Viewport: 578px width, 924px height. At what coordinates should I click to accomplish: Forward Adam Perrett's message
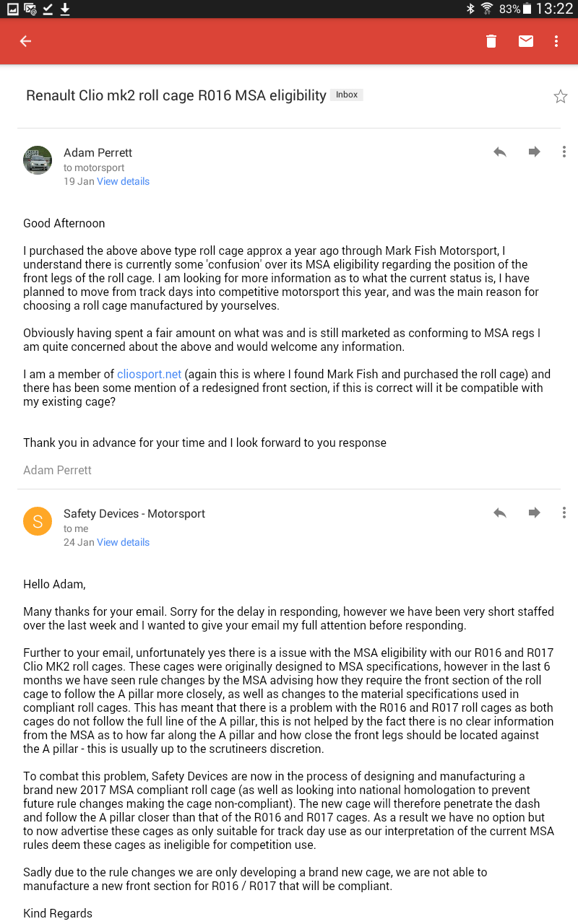(534, 152)
